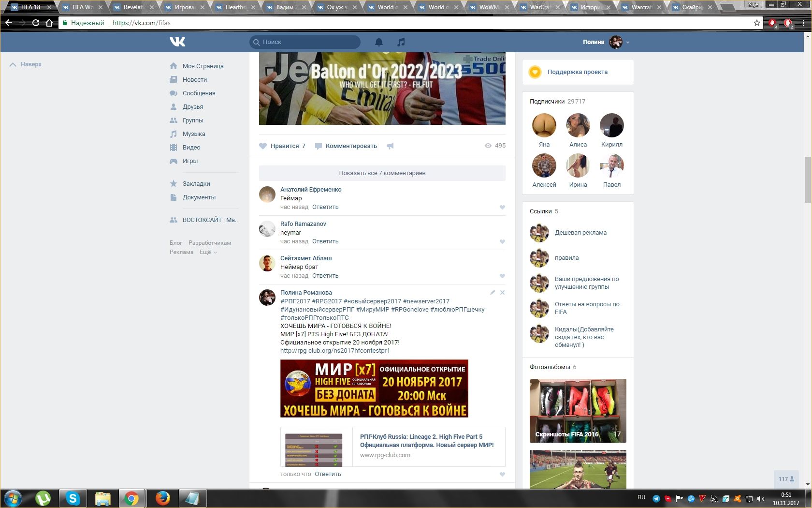Like Полина Романова's comment
This screenshot has width=812, height=508.
502,475
